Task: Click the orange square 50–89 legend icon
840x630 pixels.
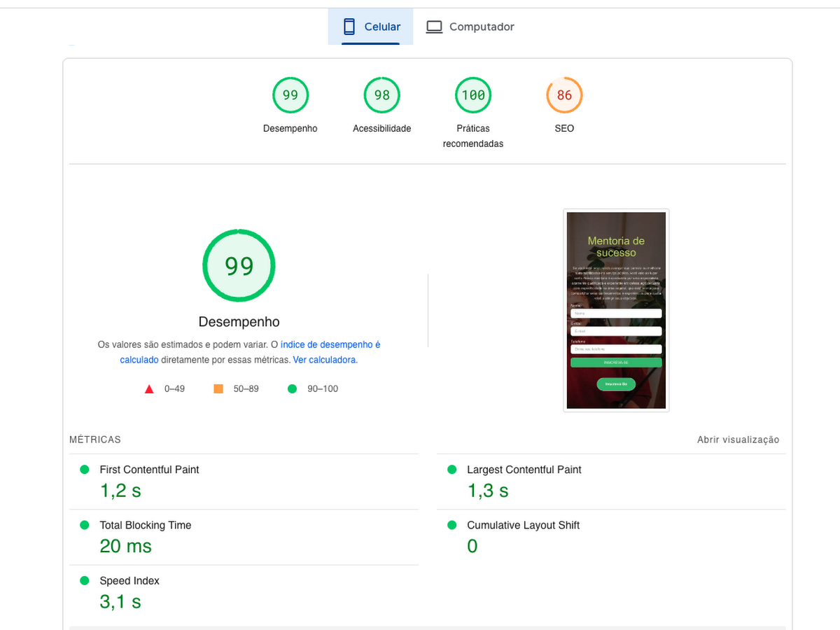Action: click(218, 388)
